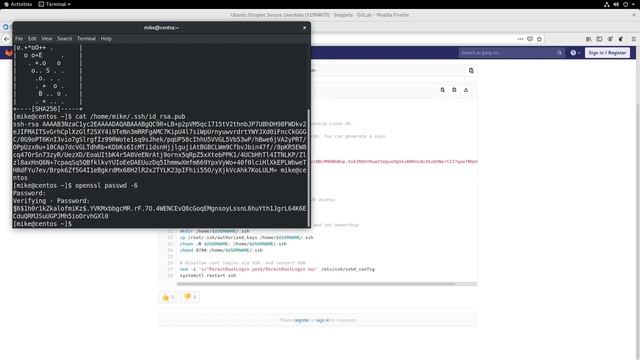Follow the 'register' link in the comment box
The height and width of the screenshot is (360, 640).
[301, 320]
